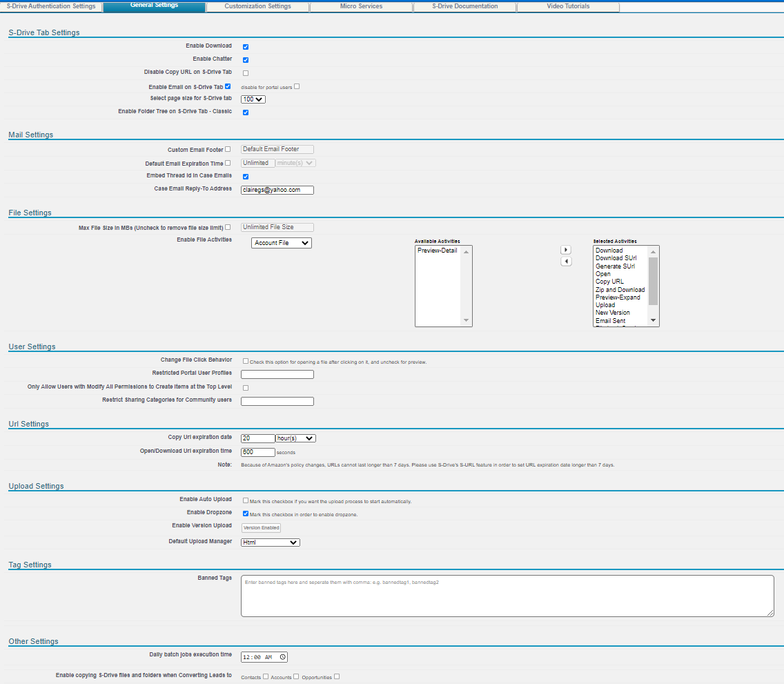Check Default Email Expiration Time checkbox

click(x=228, y=163)
